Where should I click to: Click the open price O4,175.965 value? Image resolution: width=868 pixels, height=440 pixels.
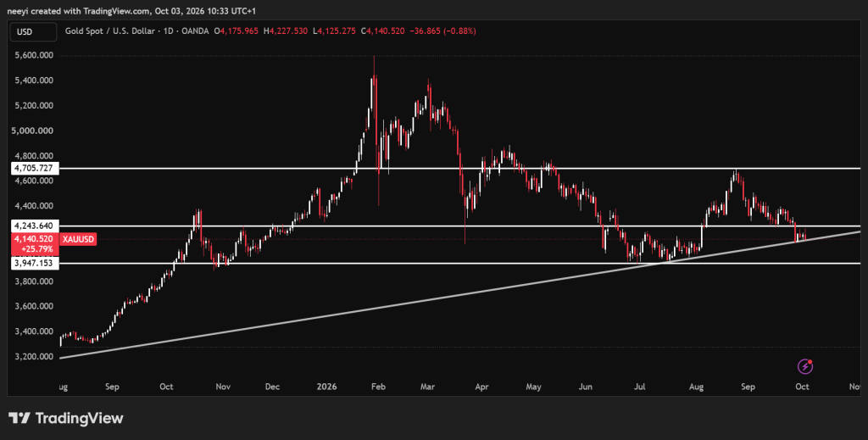pyautogui.click(x=236, y=31)
